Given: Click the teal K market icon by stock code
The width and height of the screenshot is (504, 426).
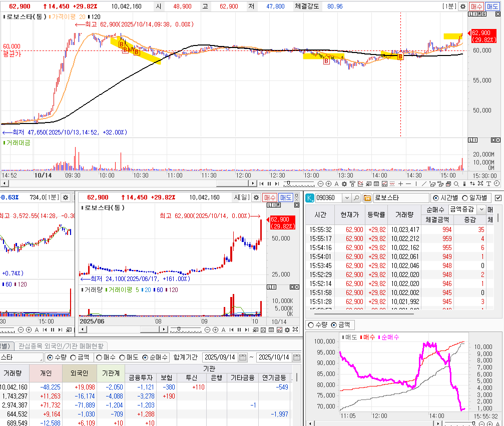Looking at the screenshot, I should 309,198.
